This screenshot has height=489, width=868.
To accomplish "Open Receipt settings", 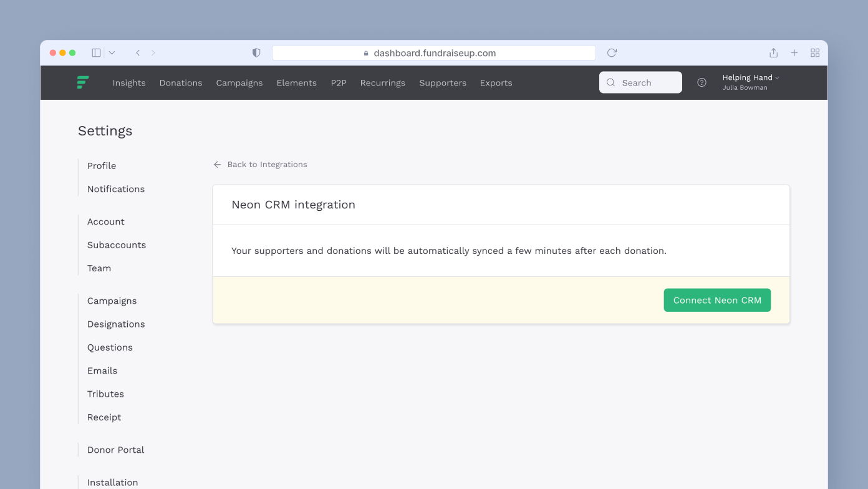I will 104,417.
